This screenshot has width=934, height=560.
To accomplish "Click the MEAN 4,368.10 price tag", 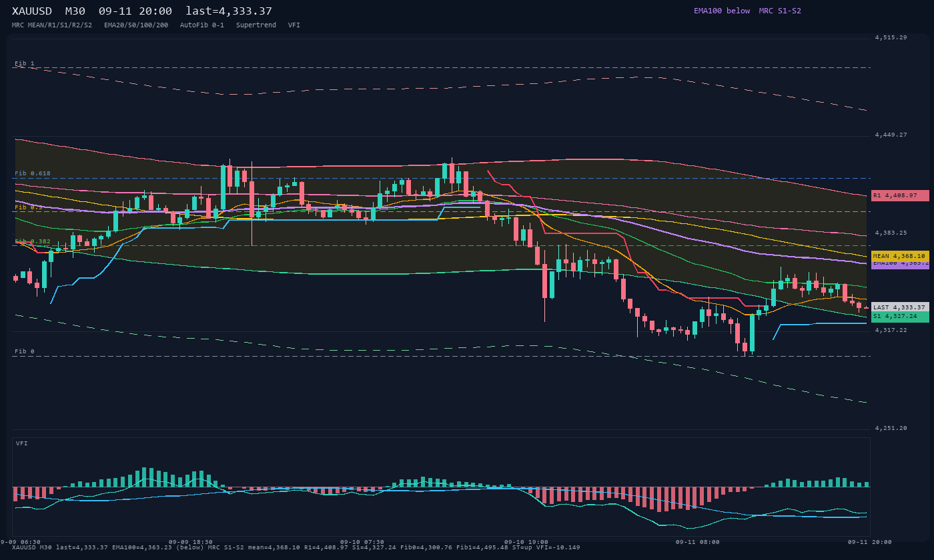I will tap(900, 256).
